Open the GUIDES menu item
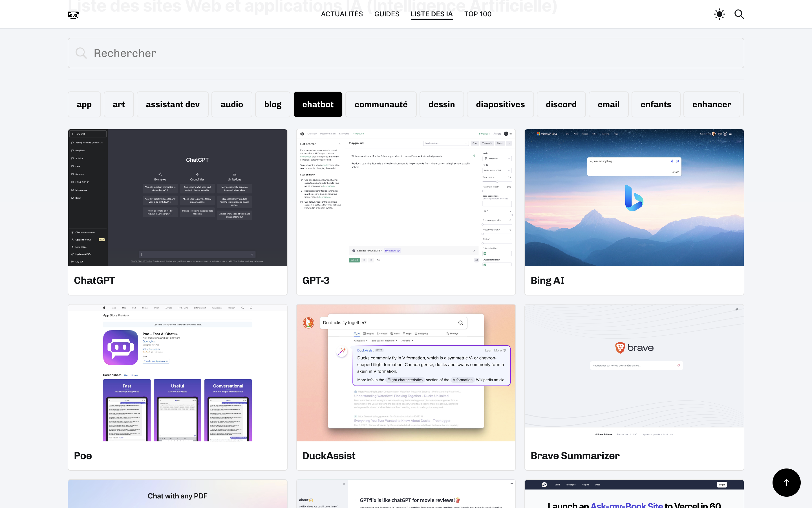Screen dimensions: 812x508 [x=387, y=14]
